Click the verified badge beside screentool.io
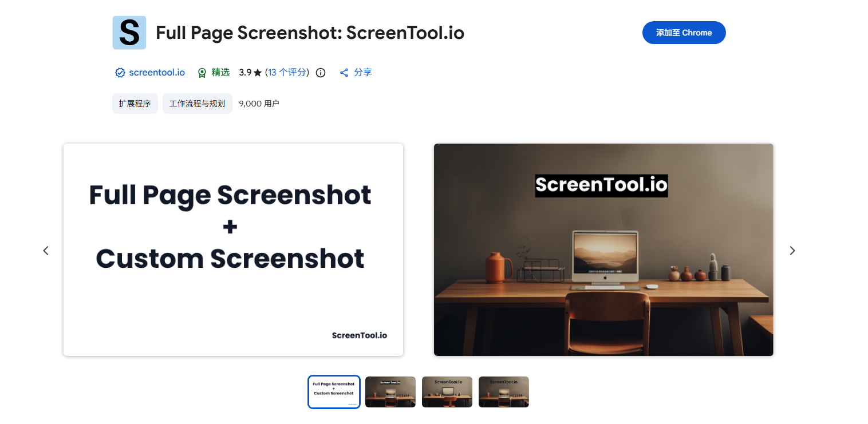This screenshot has width=868, height=424. [x=120, y=73]
